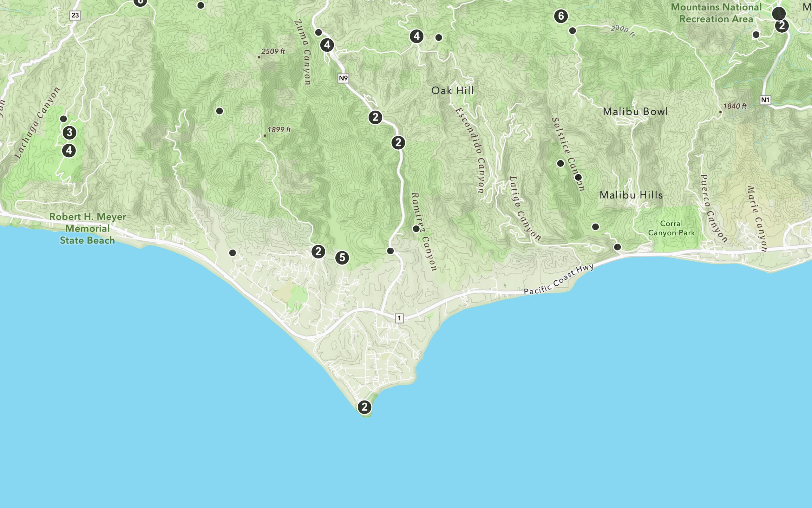Select single dot marker on Ramirez Canyon label

tap(416, 229)
